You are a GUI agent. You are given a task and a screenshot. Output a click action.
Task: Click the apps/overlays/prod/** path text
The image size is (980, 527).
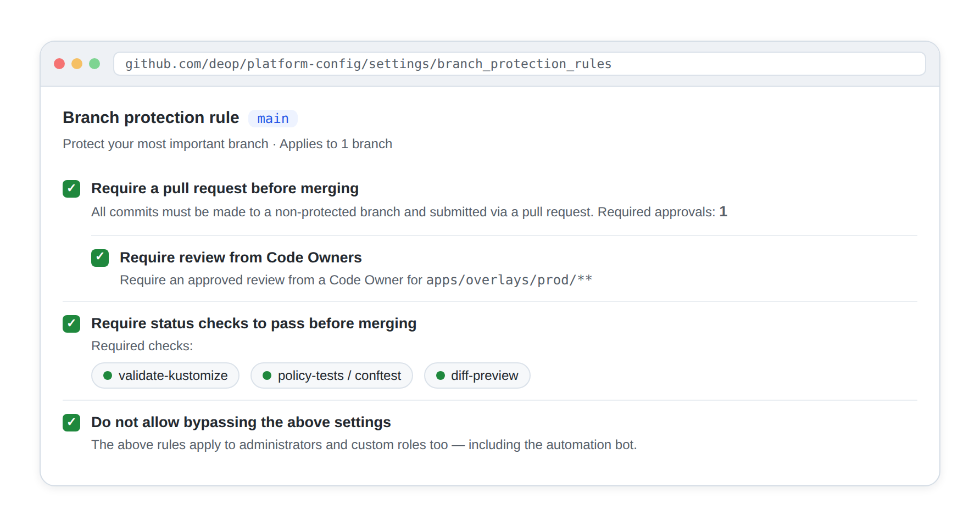[x=509, y=280]
